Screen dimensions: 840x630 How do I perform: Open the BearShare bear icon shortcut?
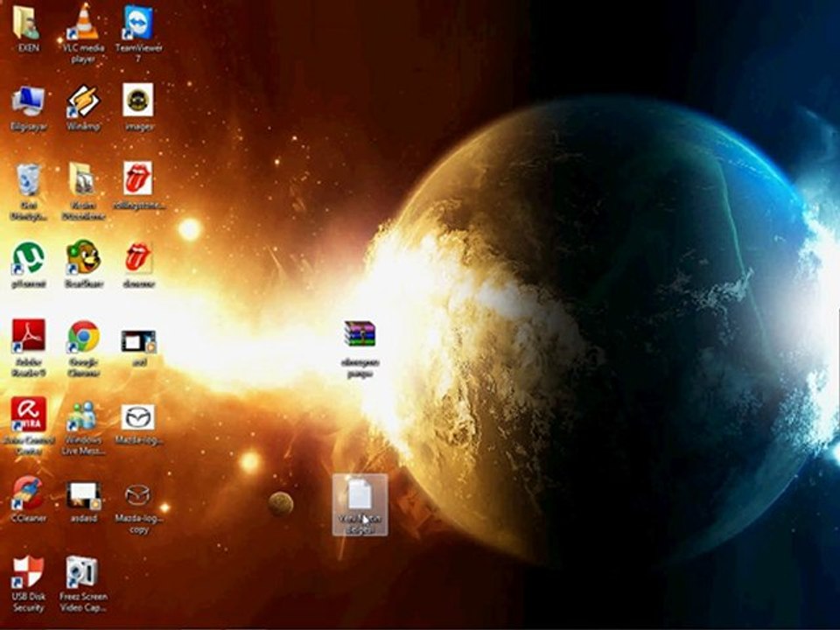[x=83, y=257]
